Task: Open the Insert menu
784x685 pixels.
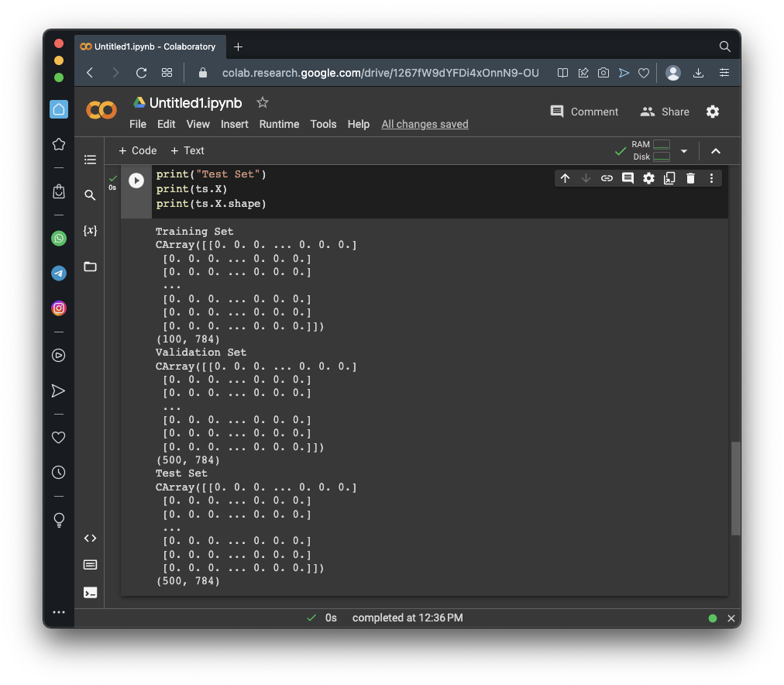Action: [x=235, y=124]
